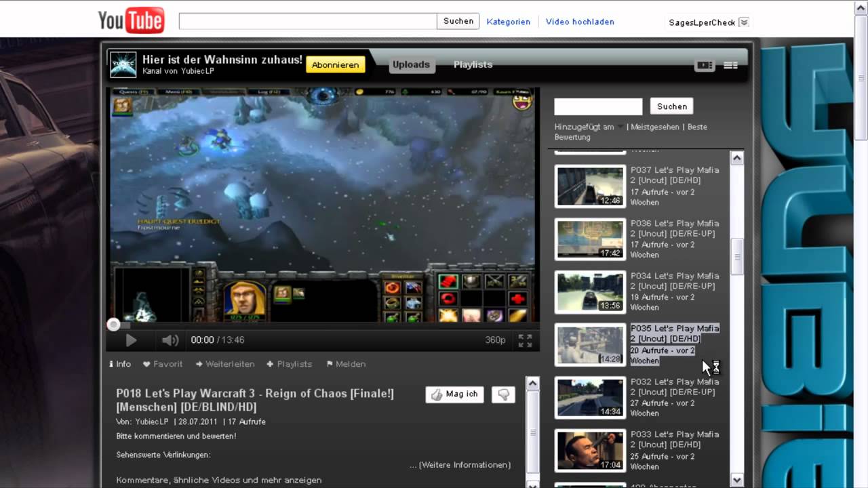Sort videos by Beste Bewertung
868x488 pixels.
631,132
